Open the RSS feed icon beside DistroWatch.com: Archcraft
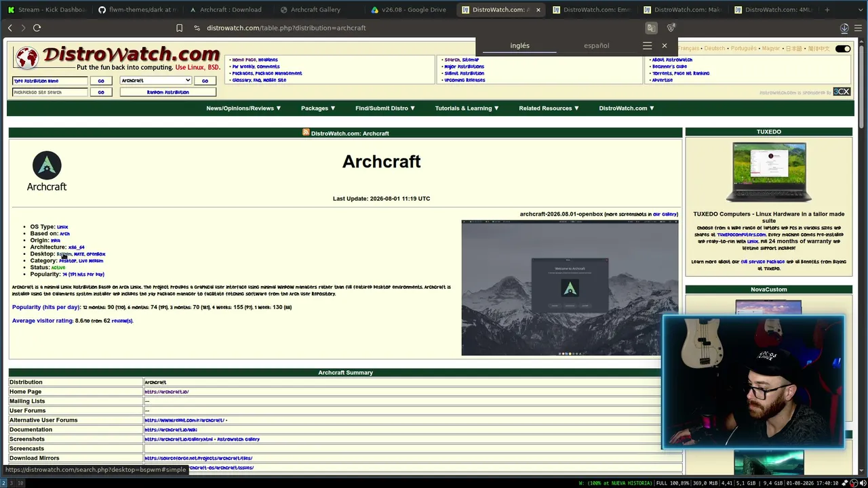868x488 pixels. [306, 133]
